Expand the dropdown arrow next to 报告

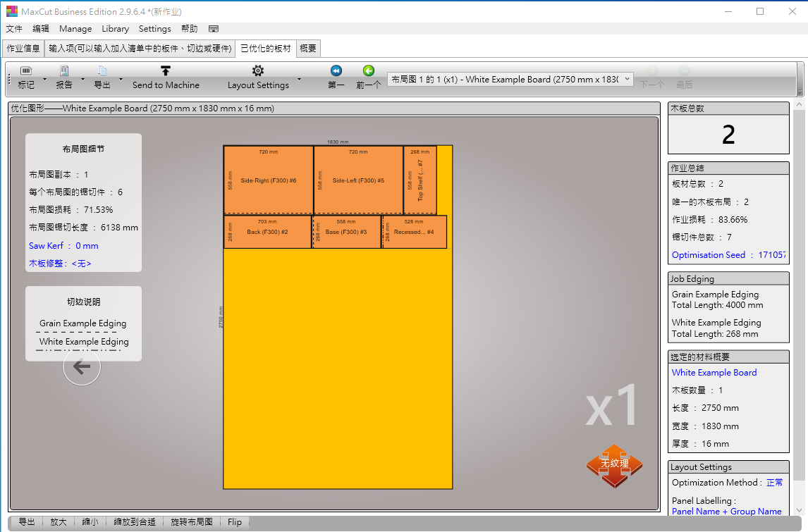pos(82,79)
